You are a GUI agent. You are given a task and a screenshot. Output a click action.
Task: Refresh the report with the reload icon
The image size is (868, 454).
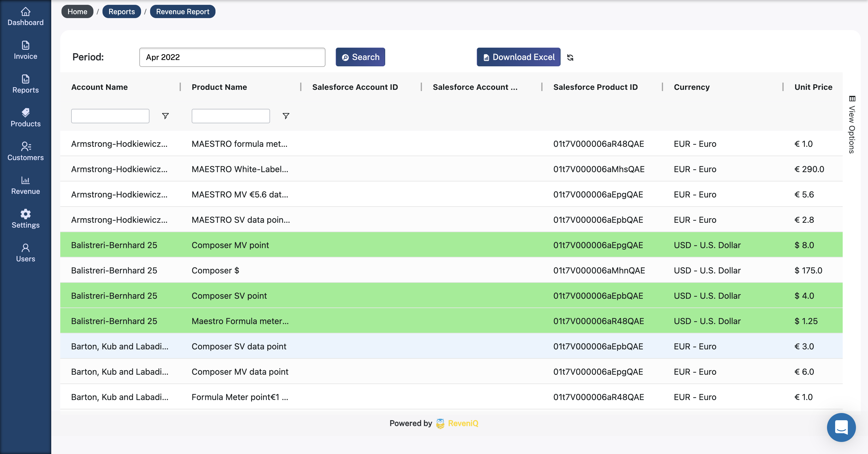[571, 57]
